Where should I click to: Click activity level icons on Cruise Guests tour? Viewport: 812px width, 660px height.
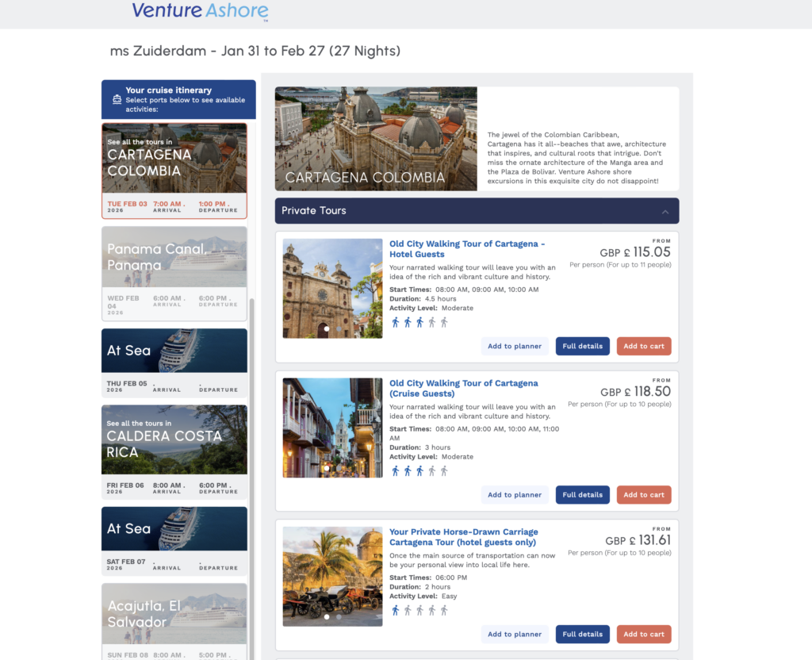[419, 471]
